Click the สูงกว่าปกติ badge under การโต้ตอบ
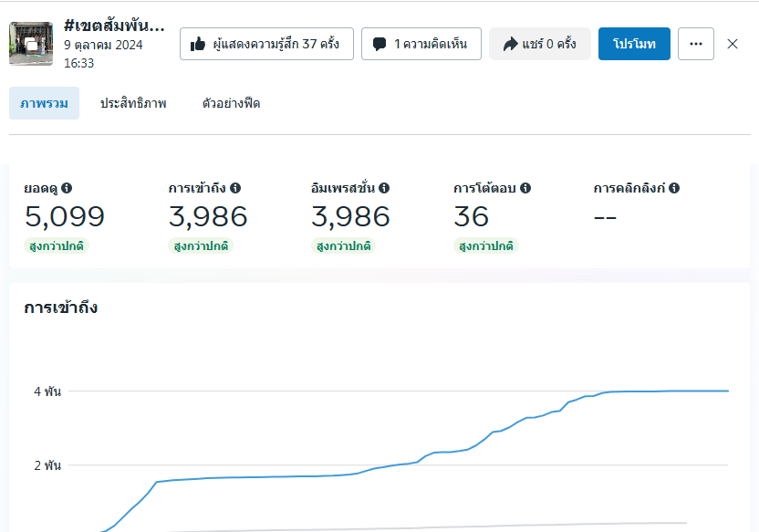Viewport: 759px width, 532px height. pyautogui.click(x=485, y=246)
